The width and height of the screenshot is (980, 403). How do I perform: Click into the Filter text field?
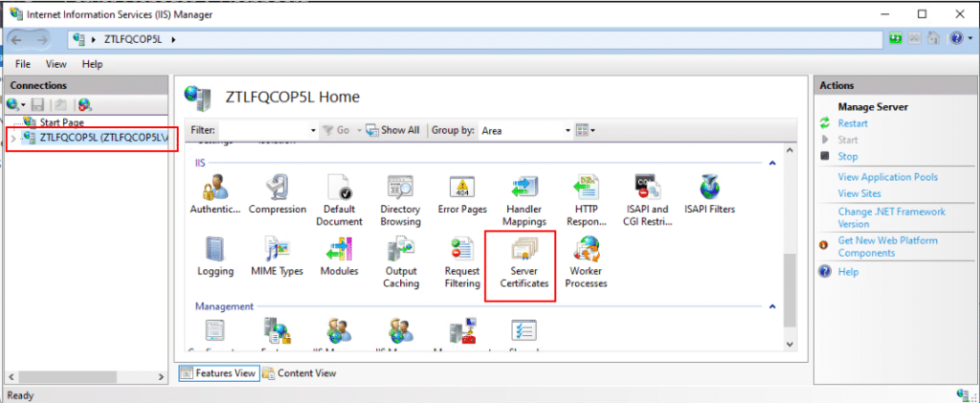coord(264,130)
